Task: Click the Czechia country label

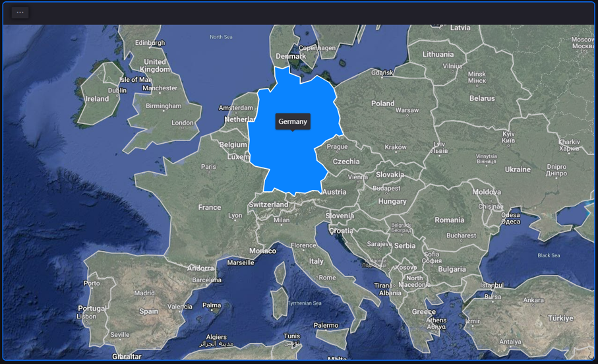Action: coord(346,162)
